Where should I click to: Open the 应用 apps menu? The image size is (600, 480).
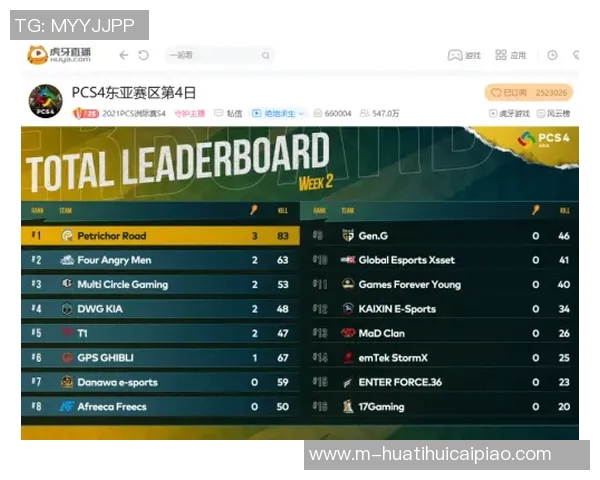coord(511,55)
